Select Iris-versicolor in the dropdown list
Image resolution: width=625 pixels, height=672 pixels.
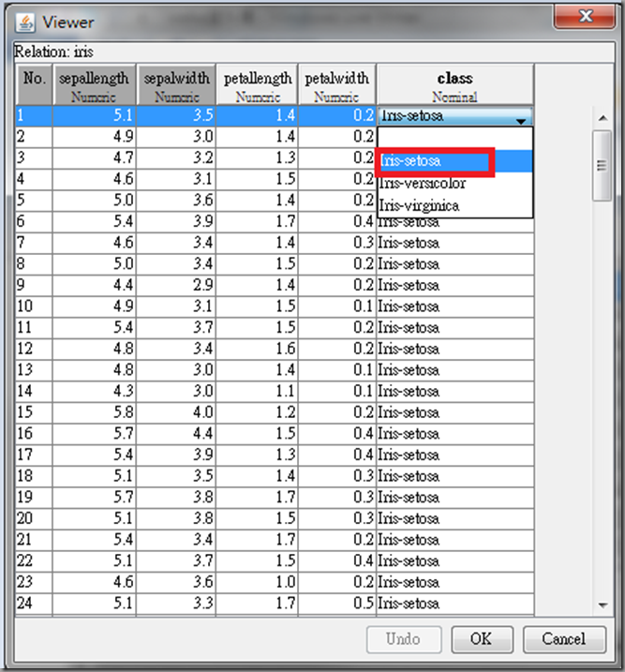454,184
